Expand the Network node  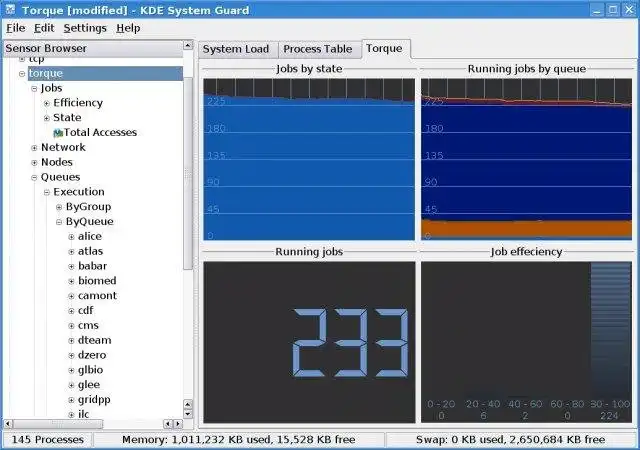(34, 148)
